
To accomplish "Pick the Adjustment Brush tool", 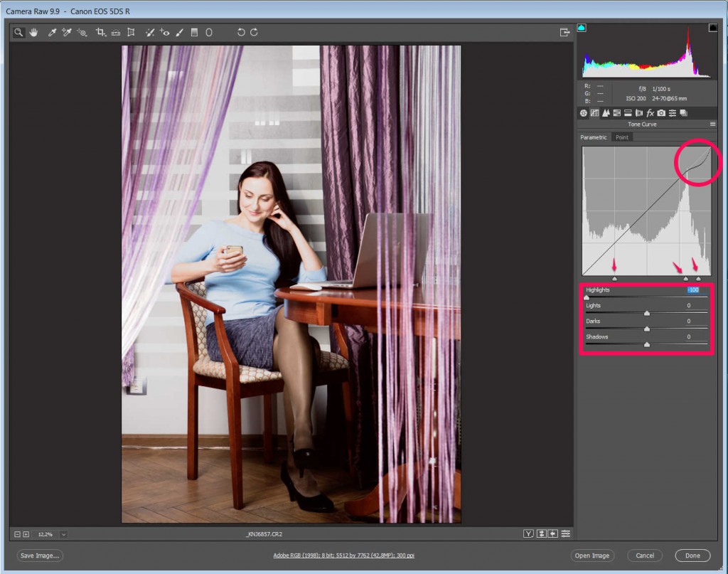I will (x=179, y=33).
